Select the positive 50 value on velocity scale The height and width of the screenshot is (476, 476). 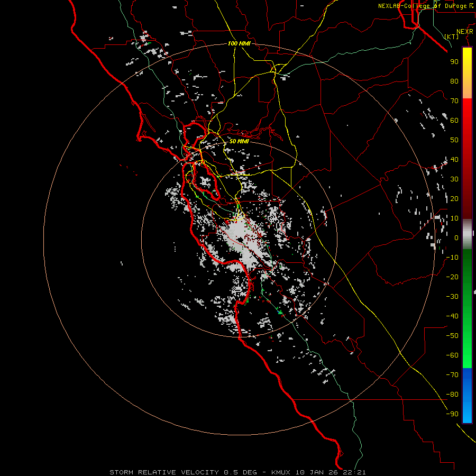[454, 140]
